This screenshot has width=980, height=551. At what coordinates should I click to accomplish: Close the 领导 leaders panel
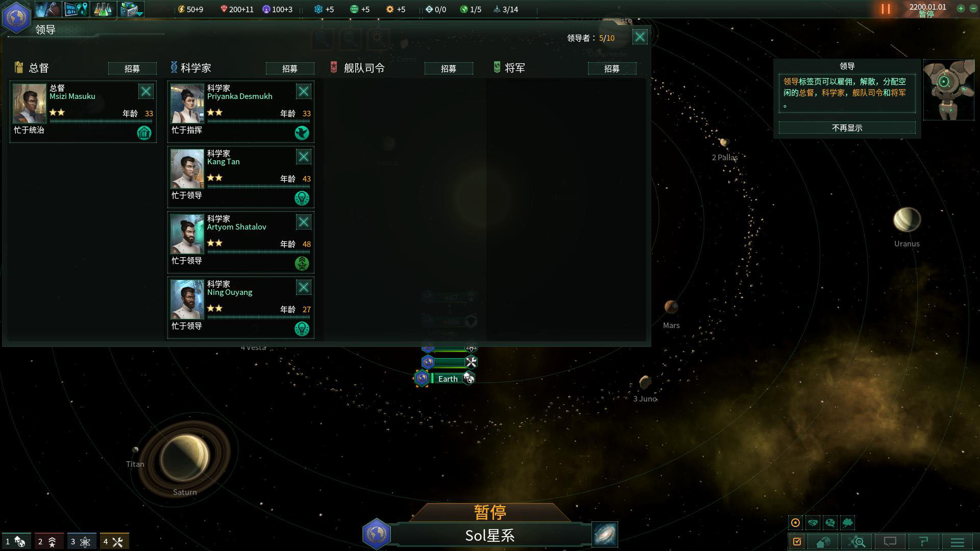click(x=640, y=36)
